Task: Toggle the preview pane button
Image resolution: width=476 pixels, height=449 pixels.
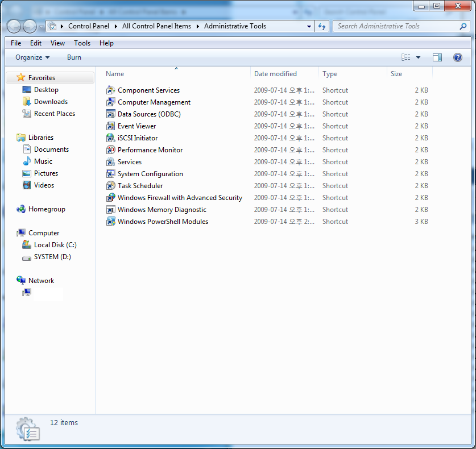Action: coord(437,57)
